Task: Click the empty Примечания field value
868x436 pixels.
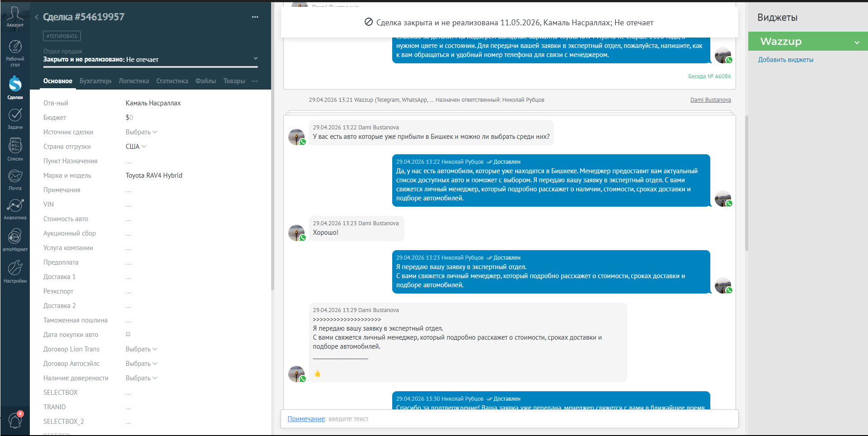Action: pyautogui.click(x=128, y=190)
